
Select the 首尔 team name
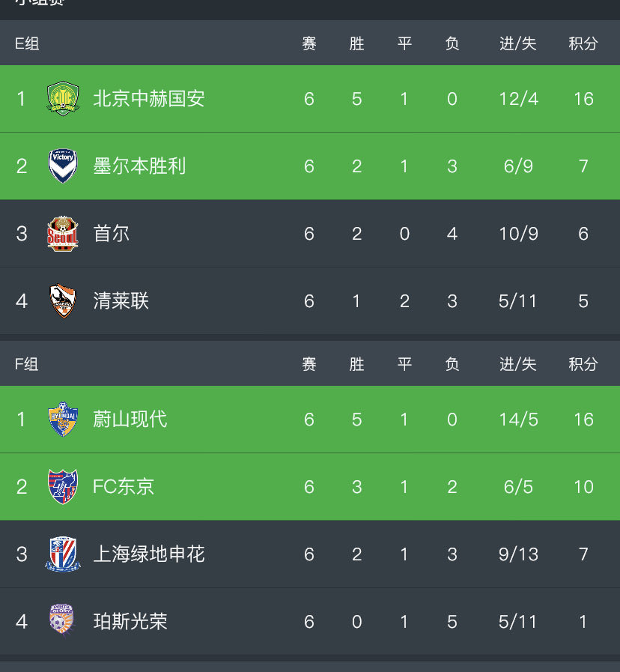pos(112,234)
